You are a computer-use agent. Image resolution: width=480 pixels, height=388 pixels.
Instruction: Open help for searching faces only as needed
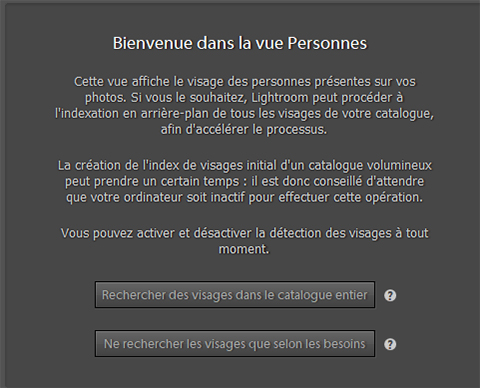click(x=390, y=344)
